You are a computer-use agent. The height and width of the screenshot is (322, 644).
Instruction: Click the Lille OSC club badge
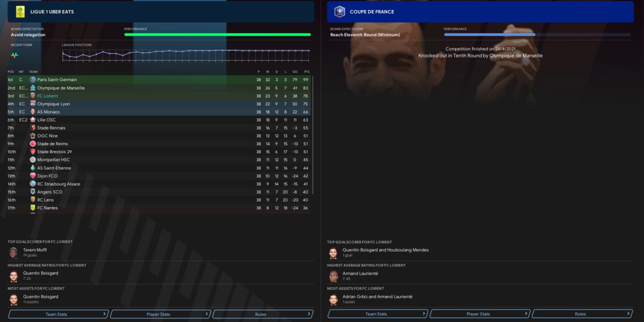33,120
